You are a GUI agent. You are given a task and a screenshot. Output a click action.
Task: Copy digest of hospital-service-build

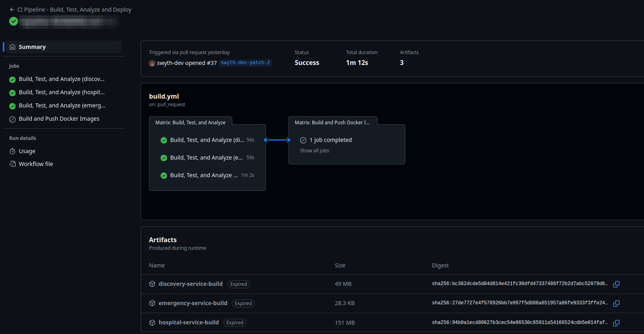pos(616,323)
